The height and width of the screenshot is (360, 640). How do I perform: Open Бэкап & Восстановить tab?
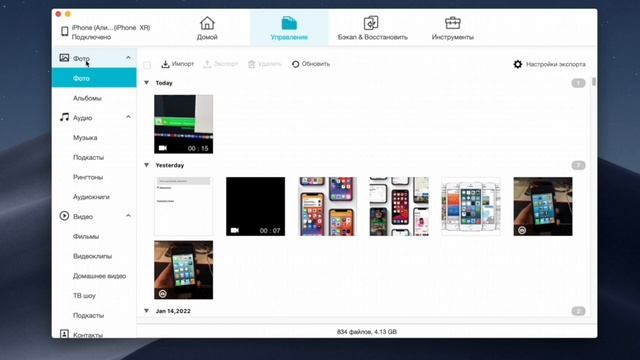[372, 29]
